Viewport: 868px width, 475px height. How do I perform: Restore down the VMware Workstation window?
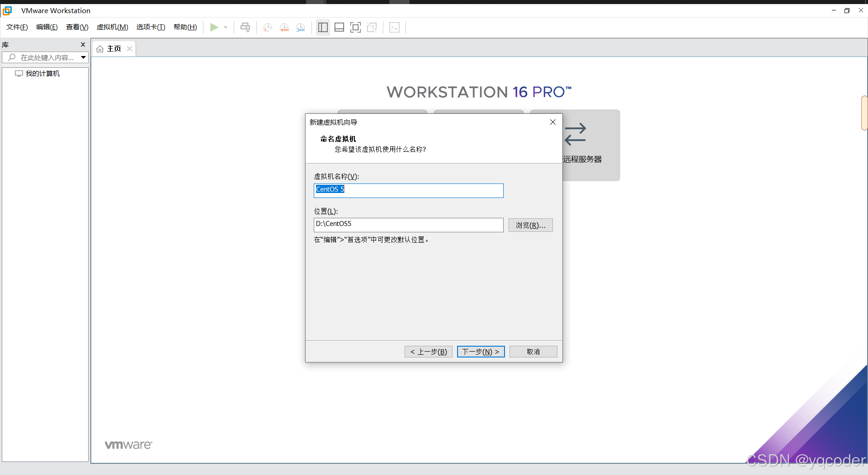847,10
